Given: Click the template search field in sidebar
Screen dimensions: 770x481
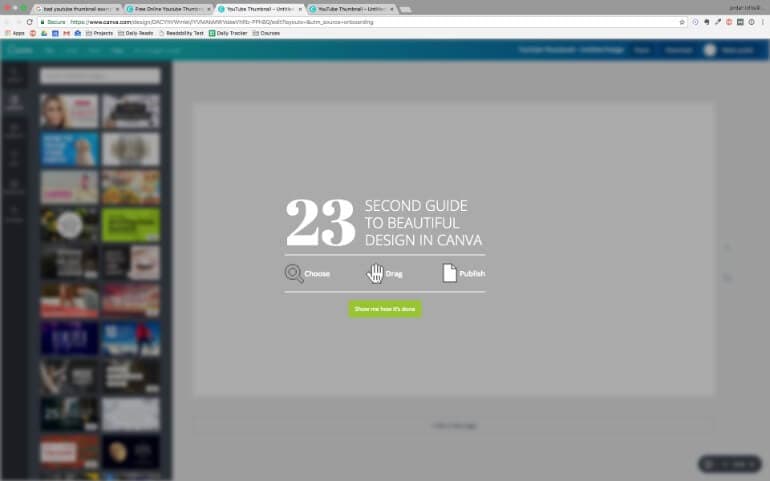Looking at the screenshot, I should 100,76.
